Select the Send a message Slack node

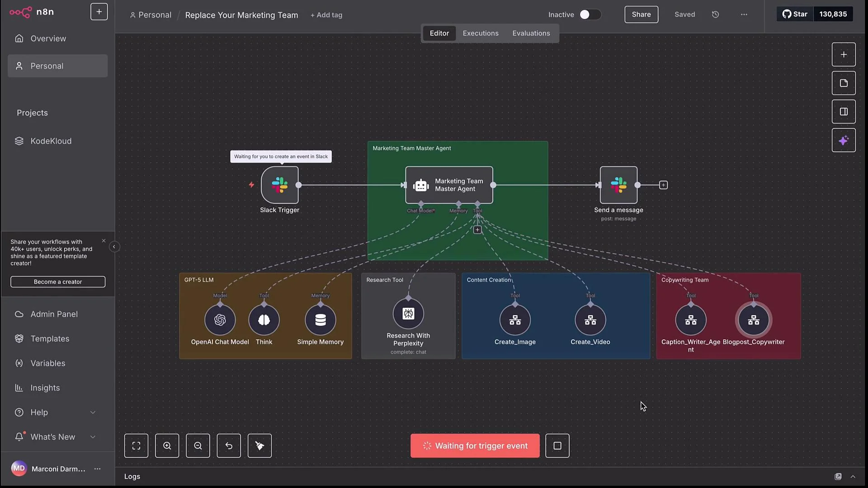coord(618,185)
